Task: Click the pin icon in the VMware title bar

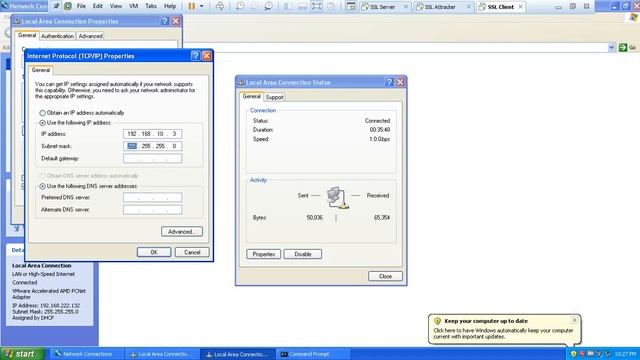Action: pyautogui.click(x=56, y=6)
